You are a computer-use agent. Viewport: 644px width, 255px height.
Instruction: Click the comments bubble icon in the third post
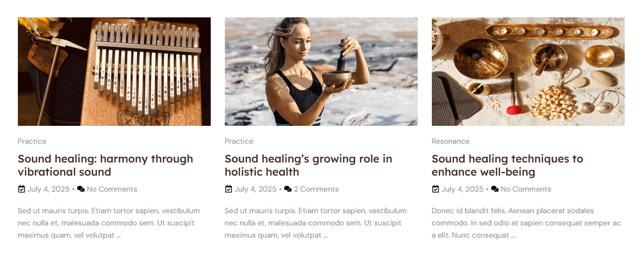coord(495,189)
